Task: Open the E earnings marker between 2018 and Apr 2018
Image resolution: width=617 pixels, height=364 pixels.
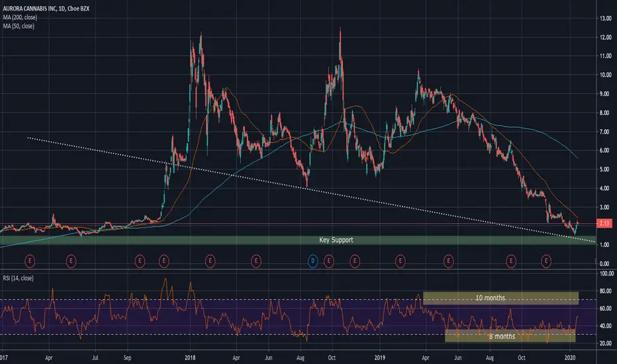Action: 210,261
